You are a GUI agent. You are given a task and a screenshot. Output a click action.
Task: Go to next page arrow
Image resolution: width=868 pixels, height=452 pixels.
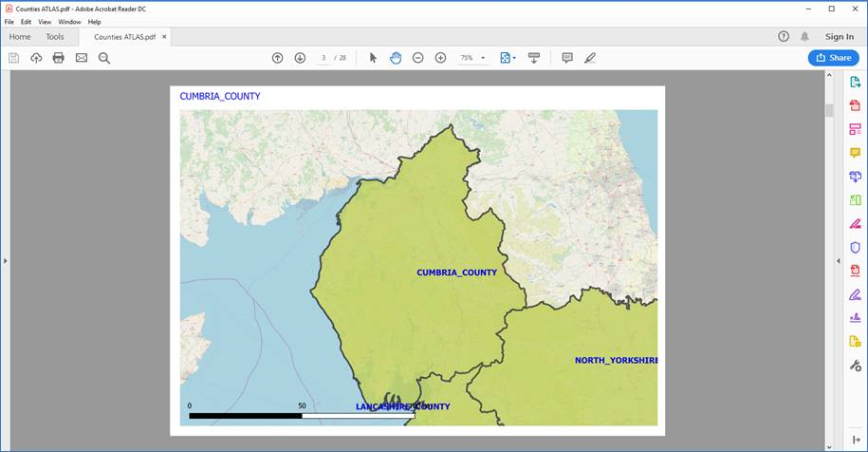(x=300, y=58)
